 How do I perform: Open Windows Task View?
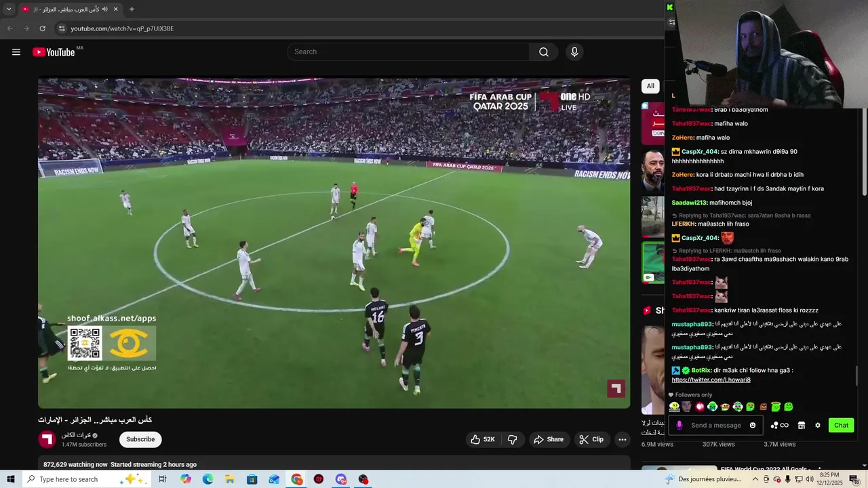point(163,479)
